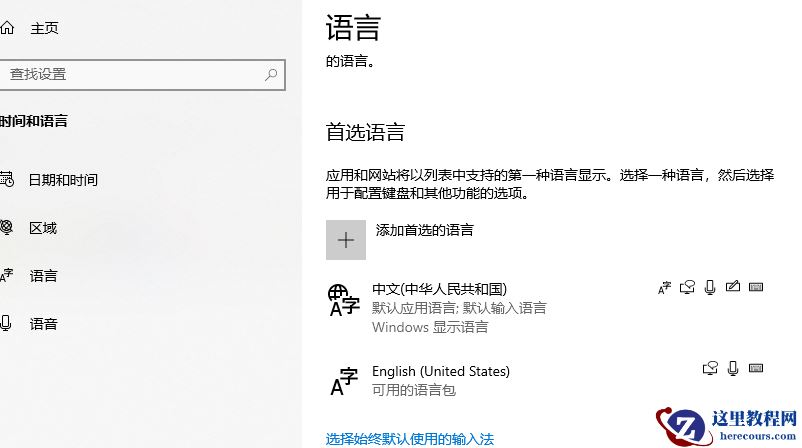Click 首选语言 heading
This screenshot has height=448, width=802.
click(x=365, y=132)
